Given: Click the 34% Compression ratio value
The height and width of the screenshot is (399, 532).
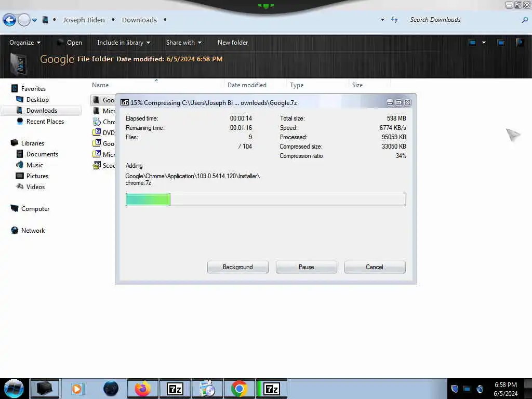Looking at the screenshot, I should 401,156.
